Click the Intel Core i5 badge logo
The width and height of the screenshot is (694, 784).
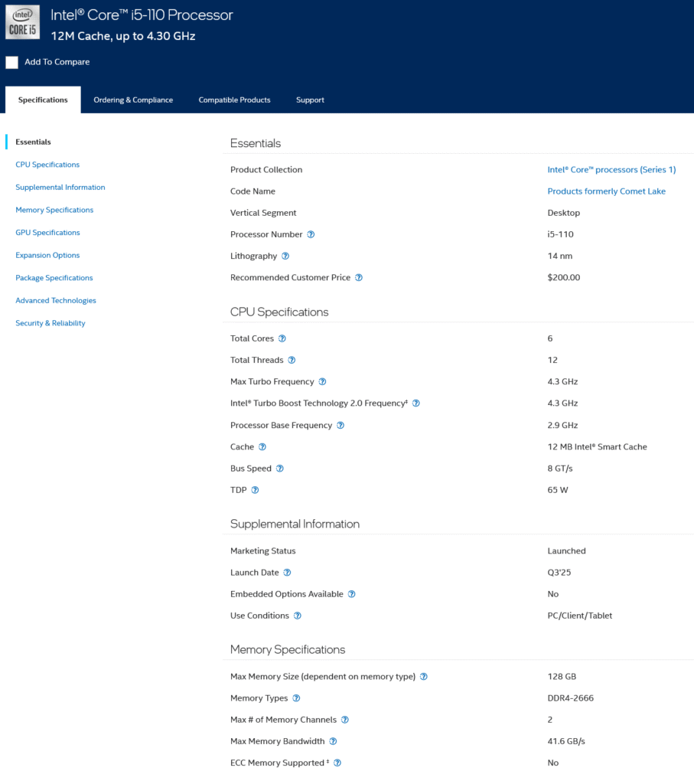22,22
